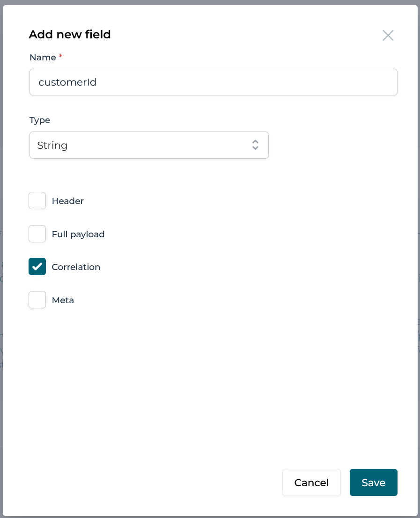This screenshot has height=518, width=420.
Task: Enable the Header checkbox
Action: click(37, 201)
